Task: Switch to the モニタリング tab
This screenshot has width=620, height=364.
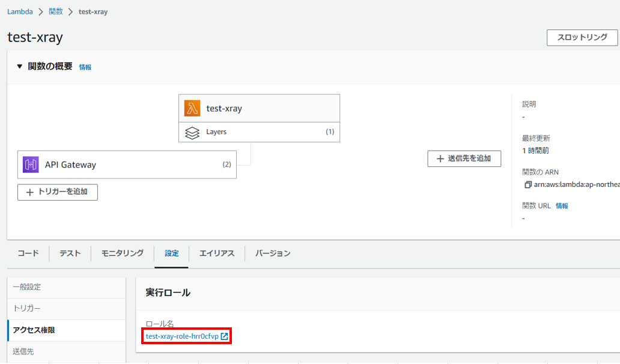Action: coord(122,253)
